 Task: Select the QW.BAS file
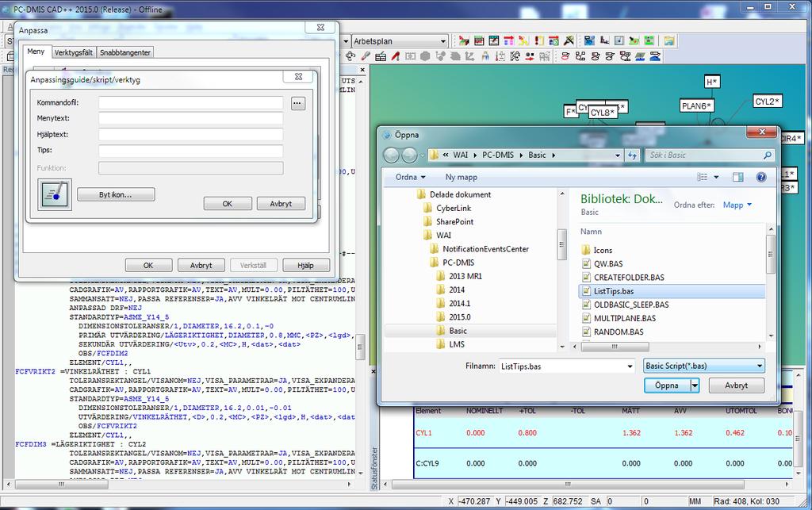(608, 263)
